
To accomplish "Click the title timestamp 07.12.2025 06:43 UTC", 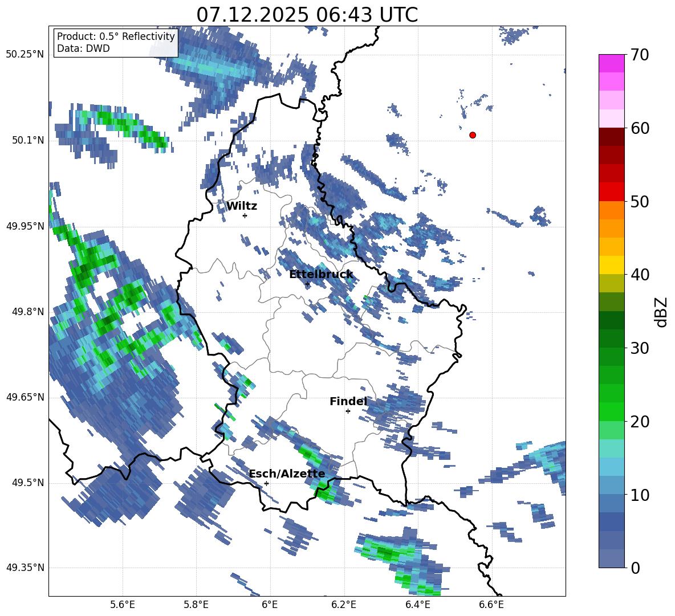I will tap(307, 15).
